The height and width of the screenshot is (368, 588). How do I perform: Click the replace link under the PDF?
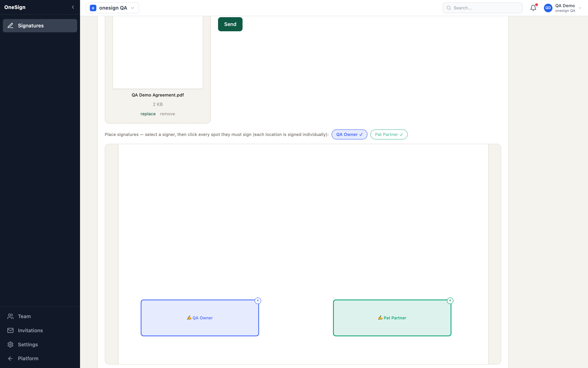tap(148, 114)
